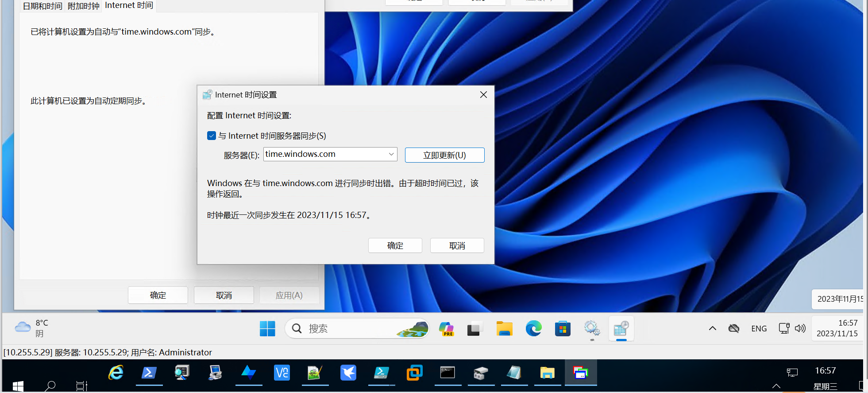Open the white bird app icon on the dark taskbar

(x=348, y=373)
